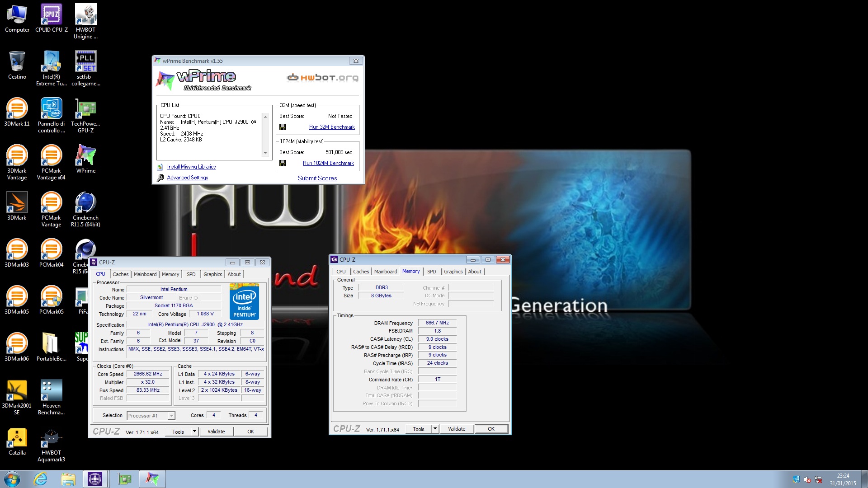Switch to Memory tab in left CPU-Z
The width and height of the screenshot is (868, 488).
[170, 274]
